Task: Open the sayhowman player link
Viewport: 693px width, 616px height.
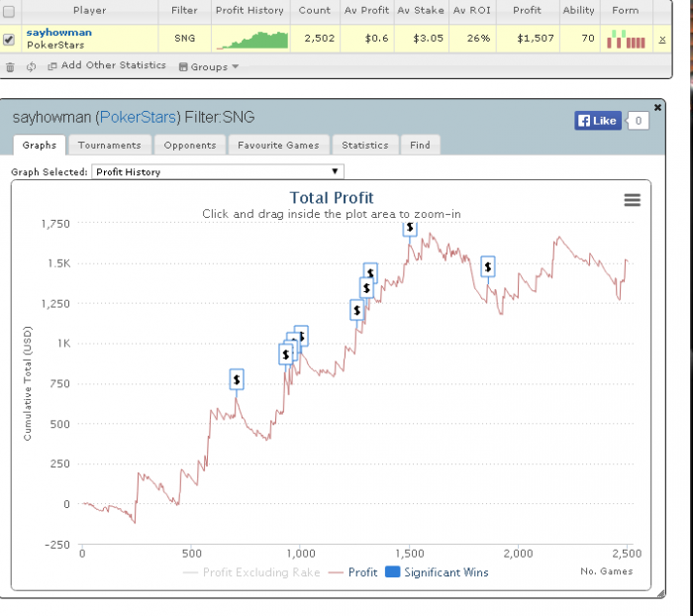Action: tap(59, 33)
